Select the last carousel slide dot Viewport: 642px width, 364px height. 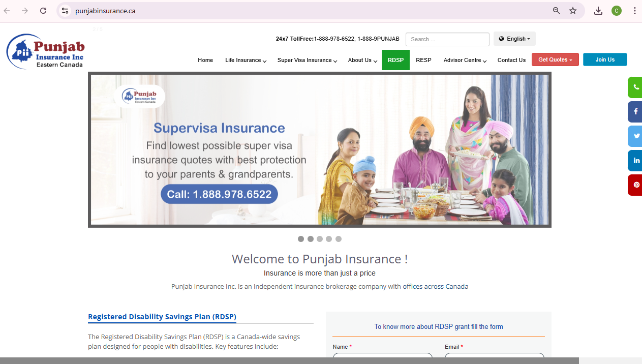click(339, 239)
